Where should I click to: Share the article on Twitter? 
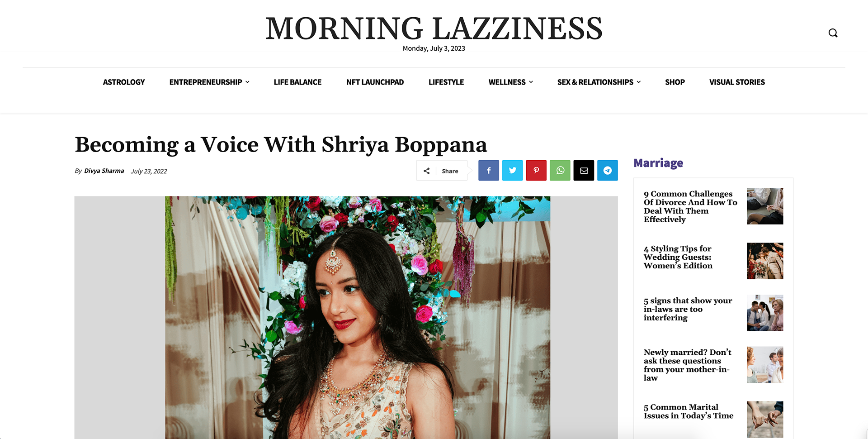tap(513, 171)
